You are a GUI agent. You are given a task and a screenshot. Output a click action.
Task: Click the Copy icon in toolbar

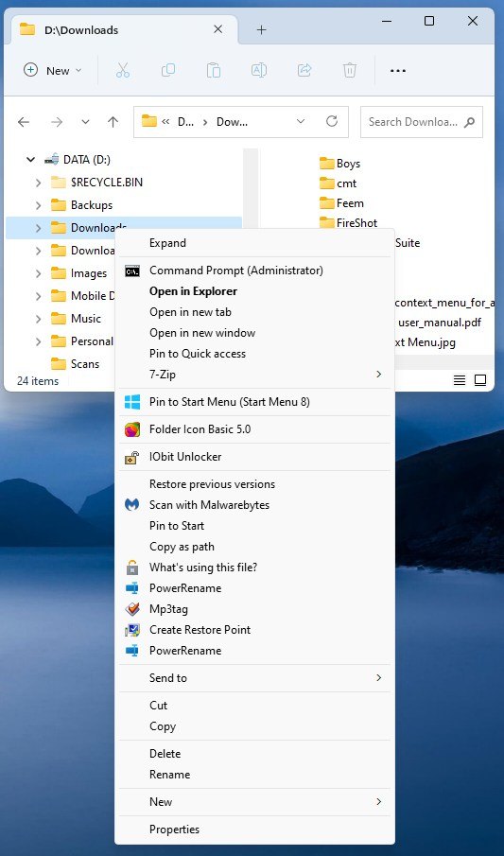coord(168,70)
